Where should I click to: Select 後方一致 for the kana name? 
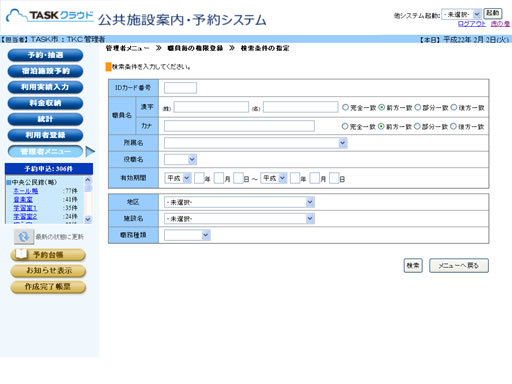(453, 126)
